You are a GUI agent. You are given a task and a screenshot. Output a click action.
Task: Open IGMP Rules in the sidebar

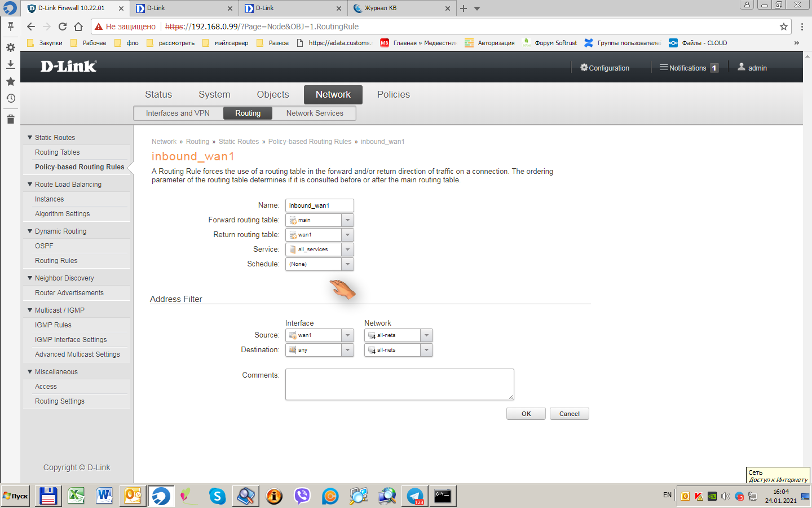click(53, 325)
